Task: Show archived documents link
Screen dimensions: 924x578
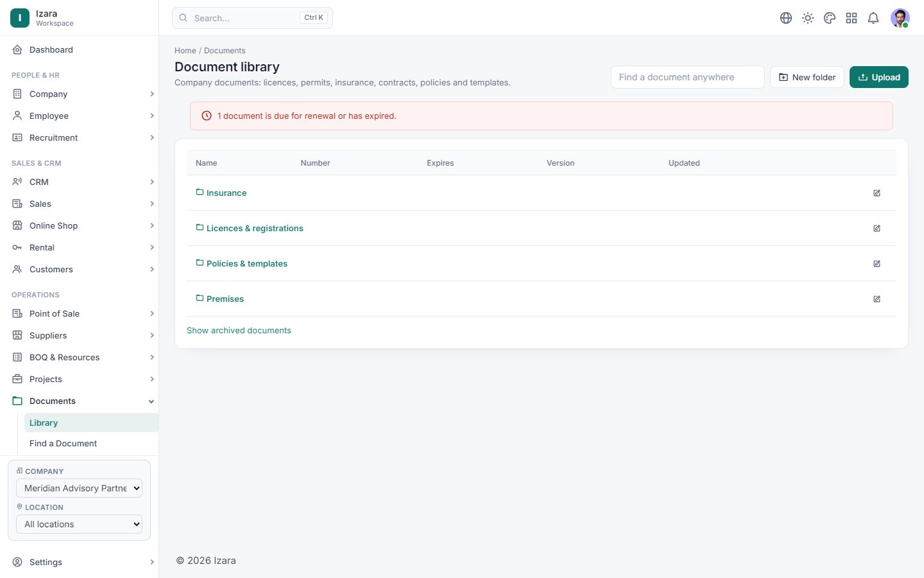Action: pyautogui.click(x=239, y=330)
